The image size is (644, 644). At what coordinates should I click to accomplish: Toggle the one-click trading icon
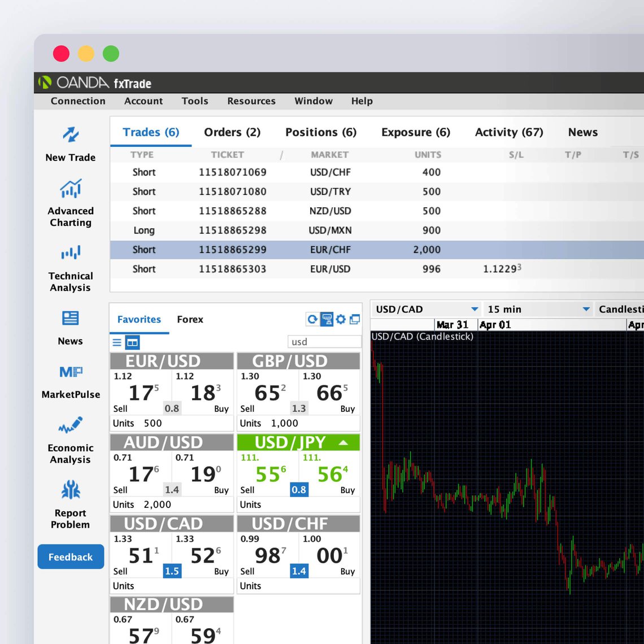click(327, 319)
